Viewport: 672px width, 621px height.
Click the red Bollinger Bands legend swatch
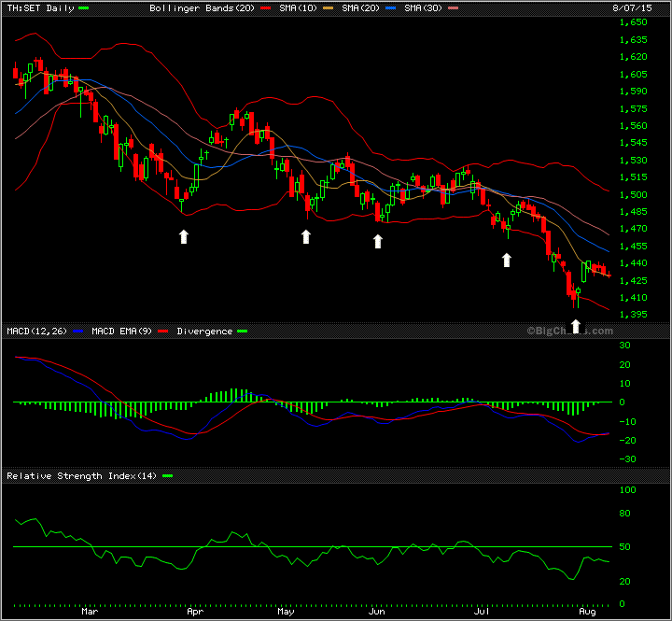tap(265, 8)
